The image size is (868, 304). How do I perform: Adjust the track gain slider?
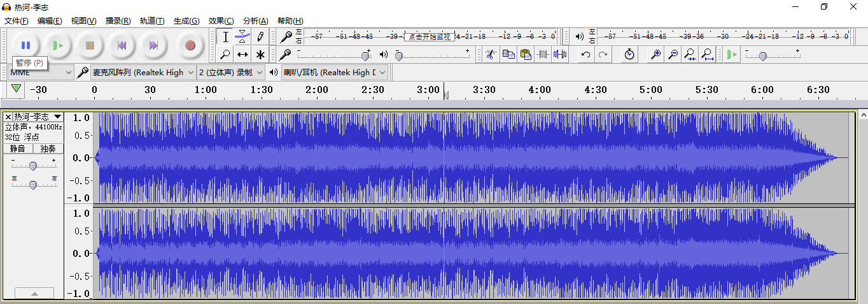[33, 166]
